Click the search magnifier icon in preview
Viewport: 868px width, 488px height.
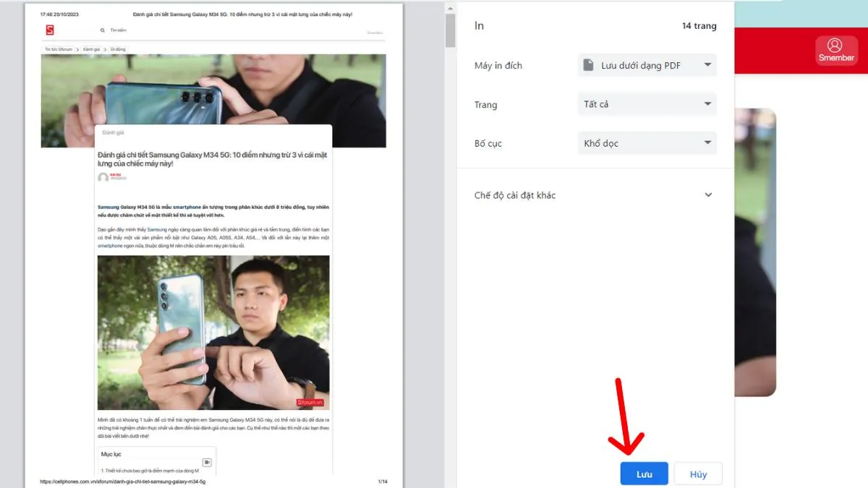[x=103, y=30]
